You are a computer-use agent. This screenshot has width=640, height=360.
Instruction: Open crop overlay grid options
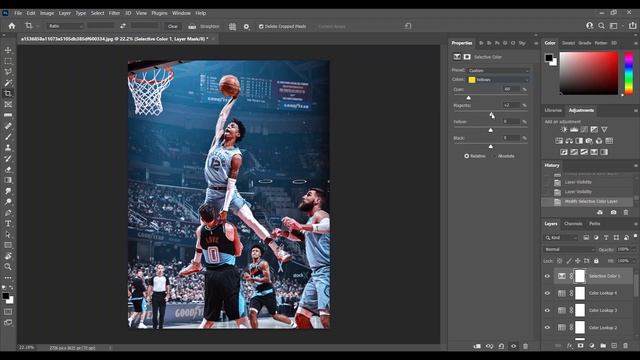click(x=232, y=27)
